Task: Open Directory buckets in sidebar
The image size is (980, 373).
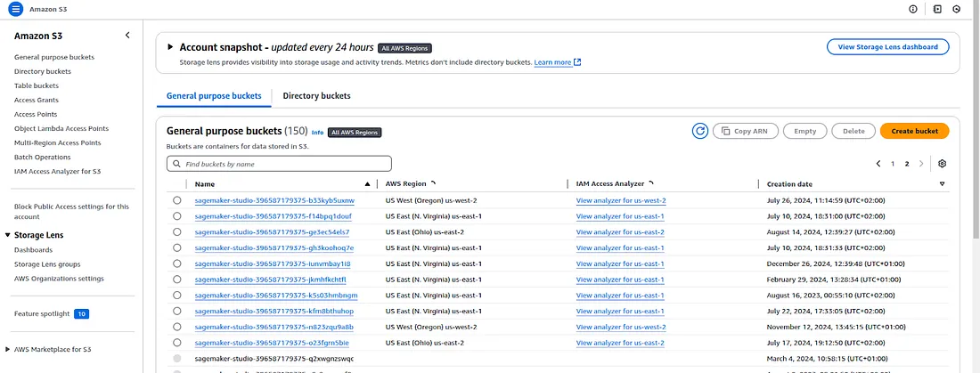Action: 43,71
